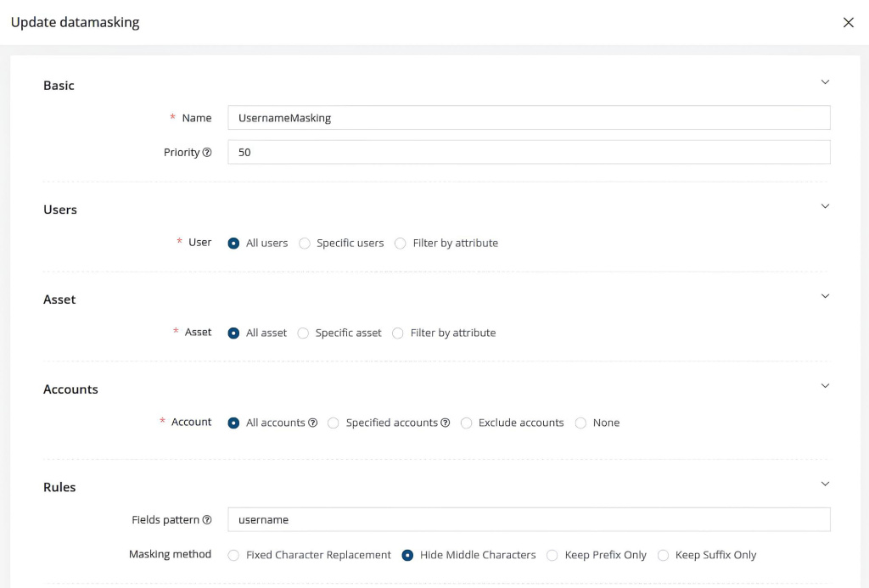This screenshot has height=588, width=869.
Task: Select the Specific users radio option
Action: 305,244
